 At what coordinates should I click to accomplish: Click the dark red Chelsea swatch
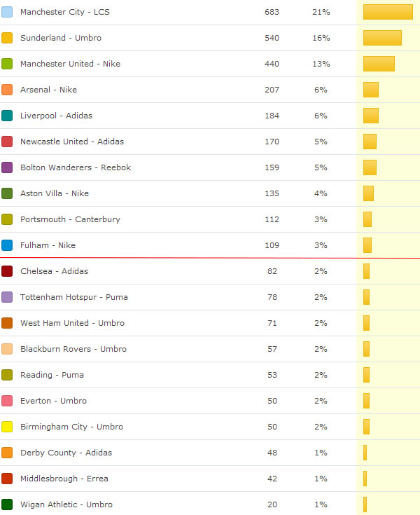pos(7,271)
